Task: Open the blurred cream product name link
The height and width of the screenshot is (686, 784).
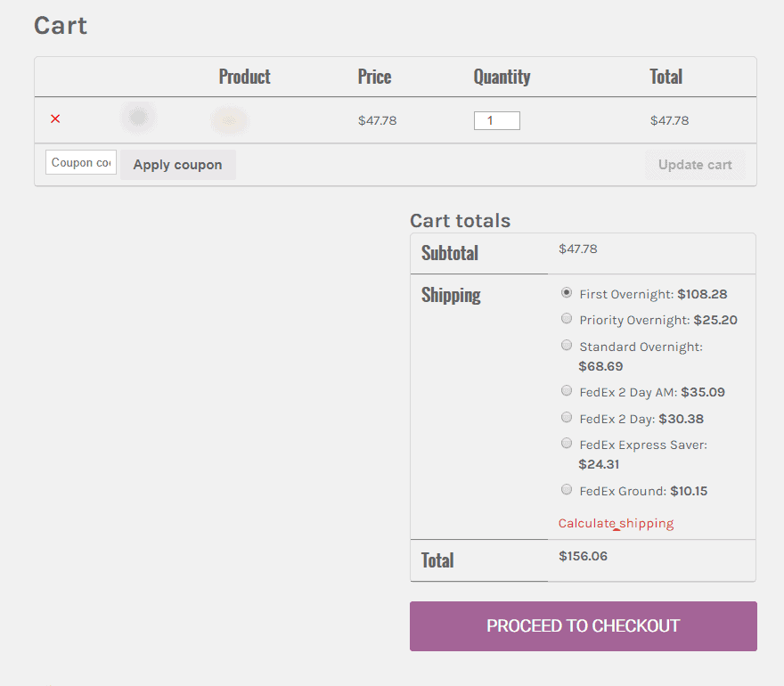Action: pos(230,120)
